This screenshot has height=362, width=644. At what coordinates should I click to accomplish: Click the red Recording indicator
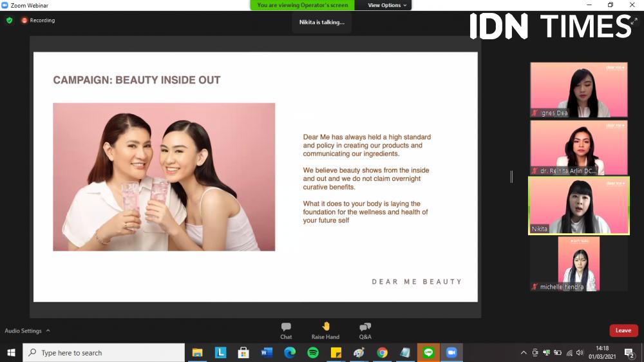tap(38, 20)
